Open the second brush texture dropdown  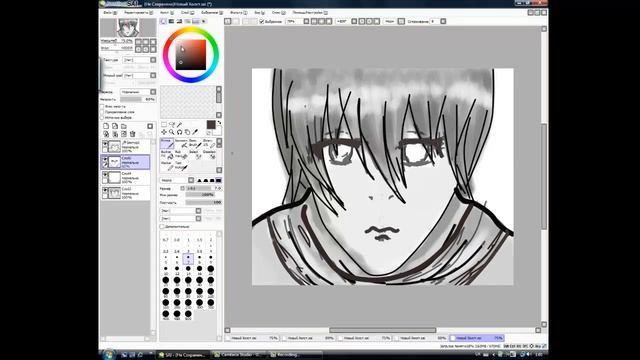[x=180, y=219]
